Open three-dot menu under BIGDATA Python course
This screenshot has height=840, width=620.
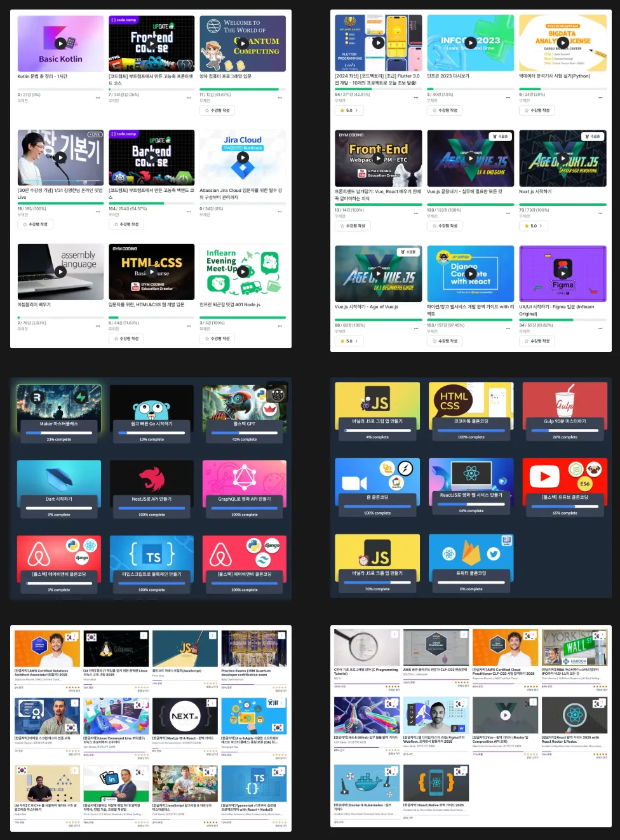pos(600,98)
